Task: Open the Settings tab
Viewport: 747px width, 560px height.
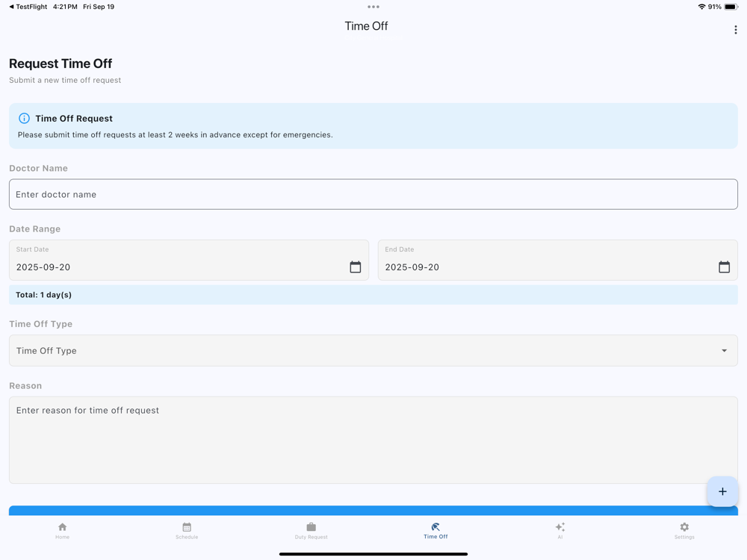Action: (x=684, y=530)
